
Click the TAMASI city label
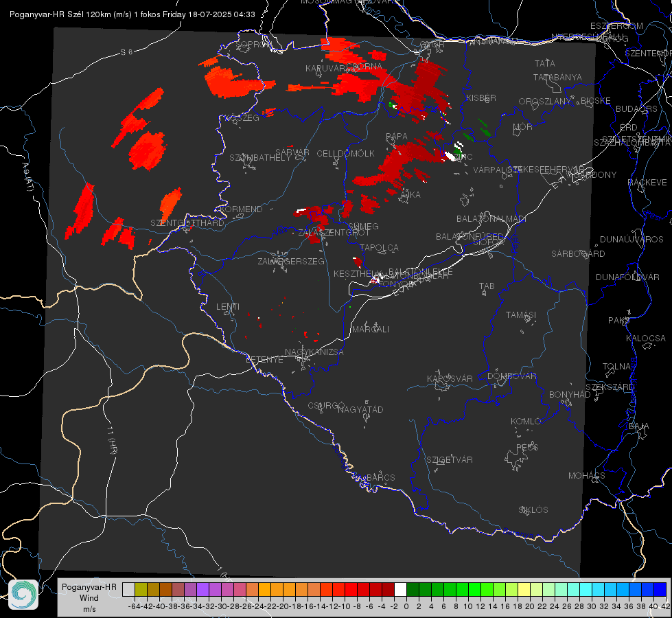click(521, 315)
